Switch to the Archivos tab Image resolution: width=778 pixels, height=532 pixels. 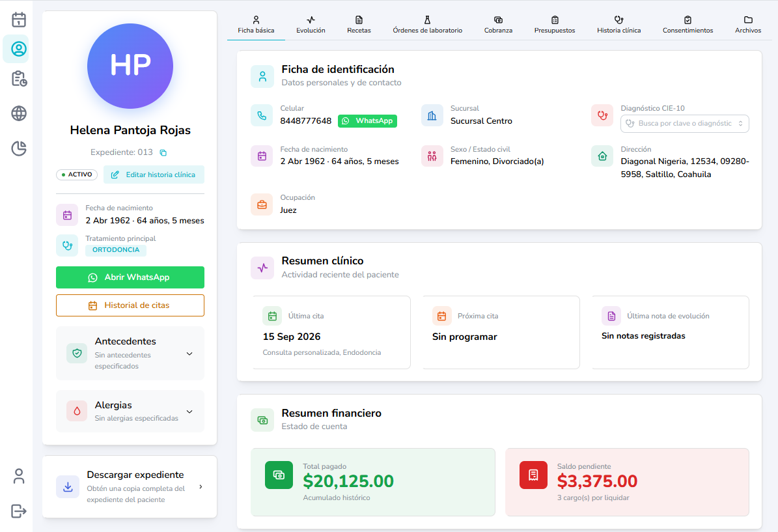(x=748, y=25)
